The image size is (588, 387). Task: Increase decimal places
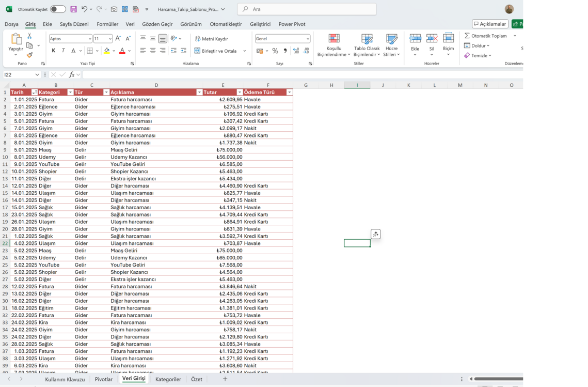coord(296,51)
